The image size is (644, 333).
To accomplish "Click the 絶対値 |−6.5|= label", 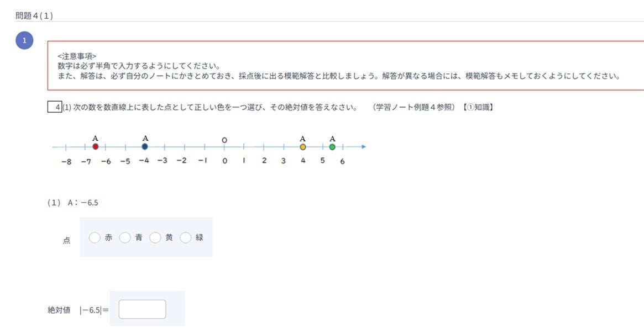I will click(x=78, y=310).
